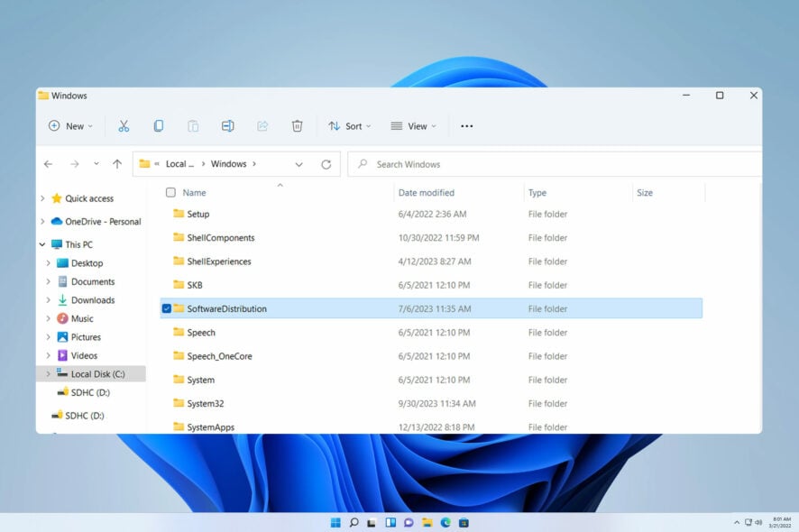This screenshot has width=799, height=532.
Task: Select Pictures in the navigation pane
Action: (86, 337)
